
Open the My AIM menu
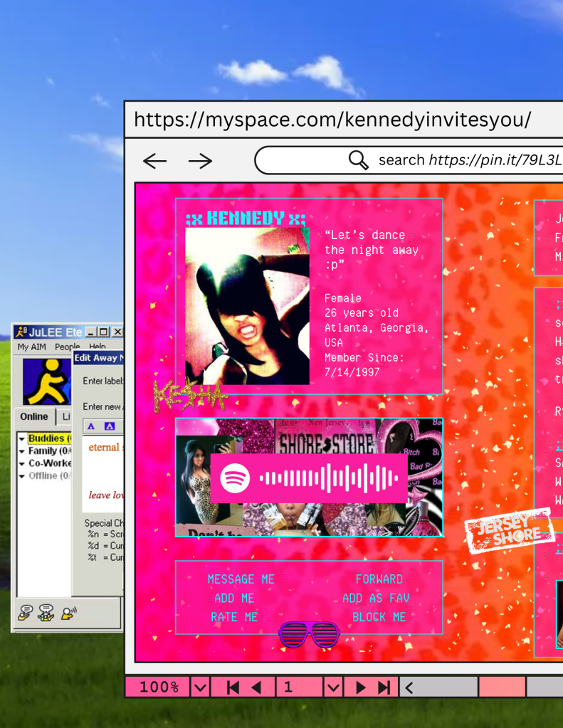click(33, 347)
